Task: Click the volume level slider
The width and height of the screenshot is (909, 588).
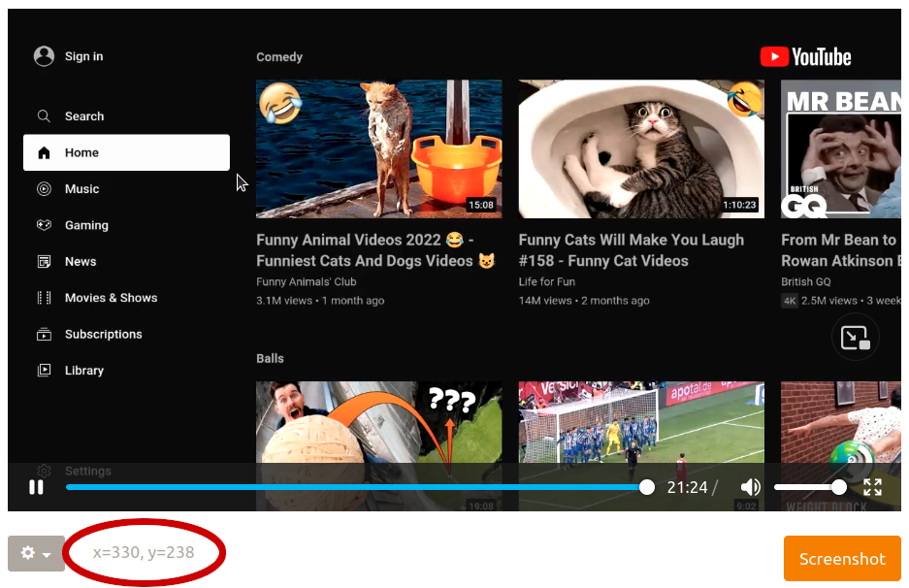Action: coord(810,487)
